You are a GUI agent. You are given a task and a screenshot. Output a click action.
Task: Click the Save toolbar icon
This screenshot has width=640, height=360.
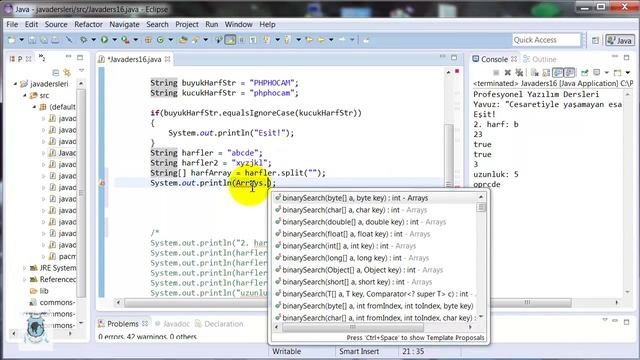32,40
